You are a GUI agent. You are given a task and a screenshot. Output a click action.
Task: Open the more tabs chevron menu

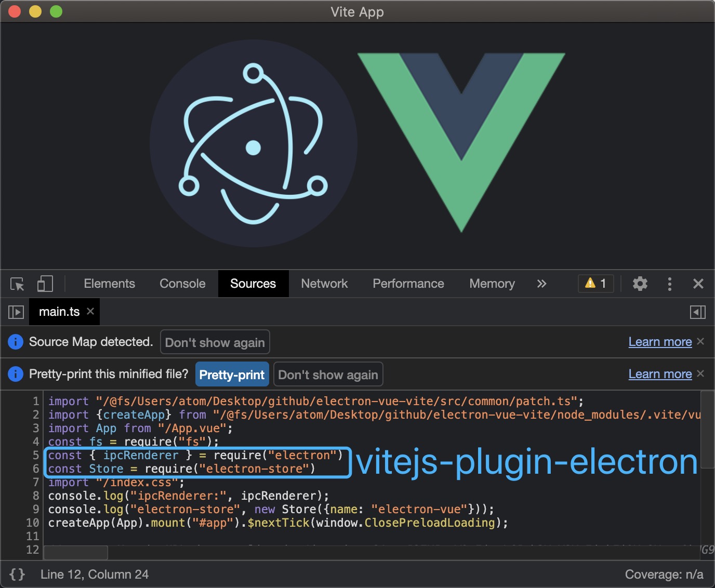(x=542, y=284)
